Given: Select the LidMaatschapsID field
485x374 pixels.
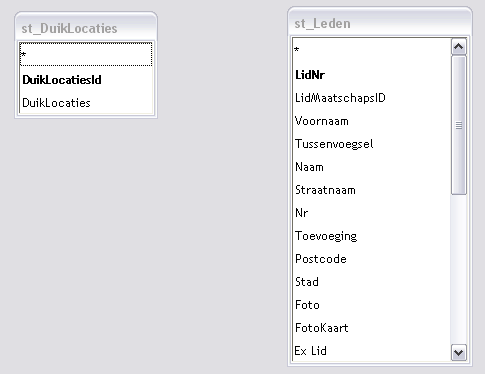Looking at the screenshot, I should (372, 98).
